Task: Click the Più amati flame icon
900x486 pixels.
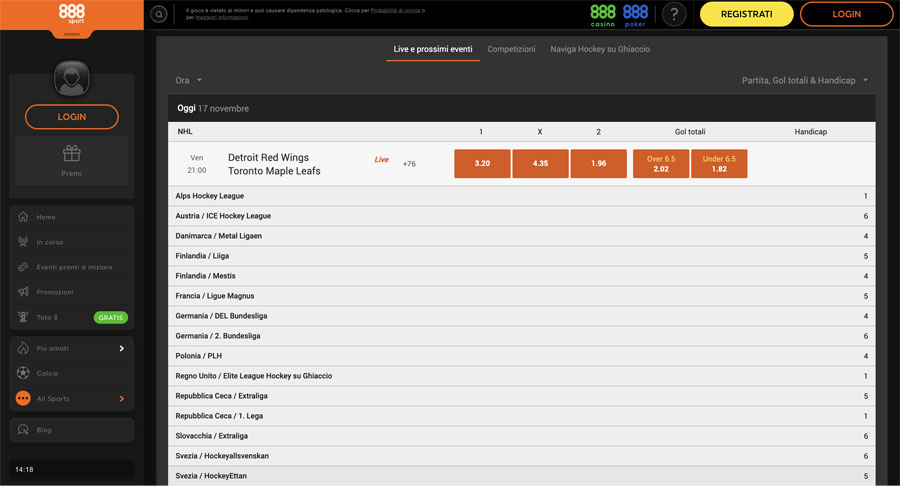Action: (23, 348)
